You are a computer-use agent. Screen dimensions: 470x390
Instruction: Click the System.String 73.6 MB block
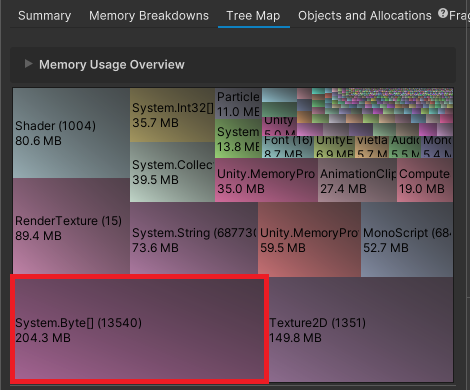(x=194, y=240)
